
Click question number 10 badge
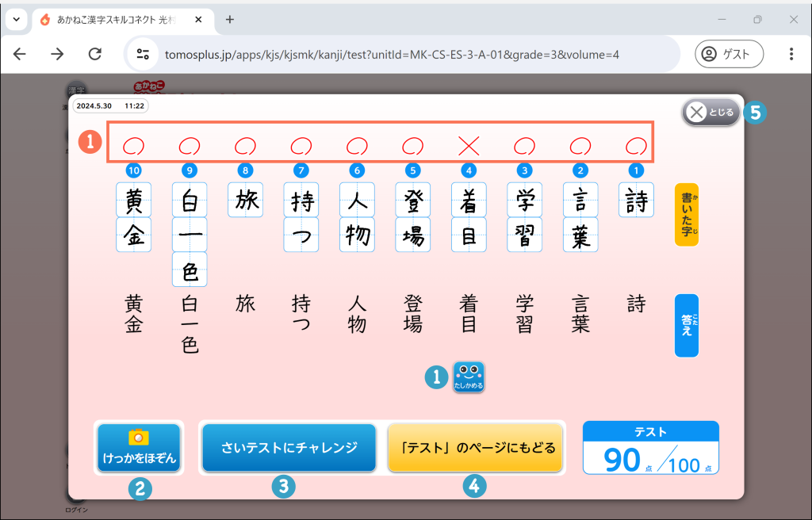[x=133, y=170]
